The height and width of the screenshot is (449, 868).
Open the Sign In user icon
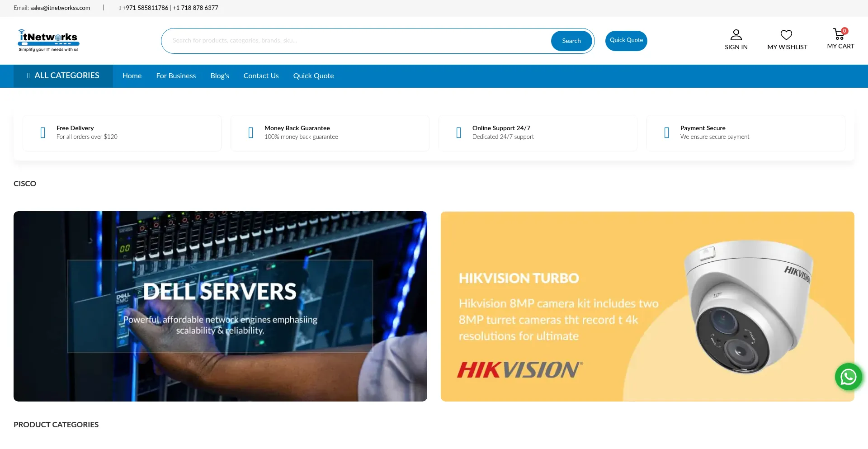coord(736,35)
